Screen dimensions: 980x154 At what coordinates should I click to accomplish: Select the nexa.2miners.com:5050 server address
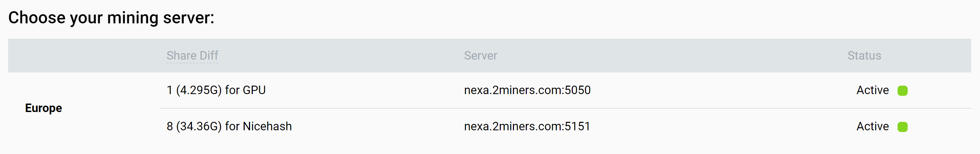527,90
